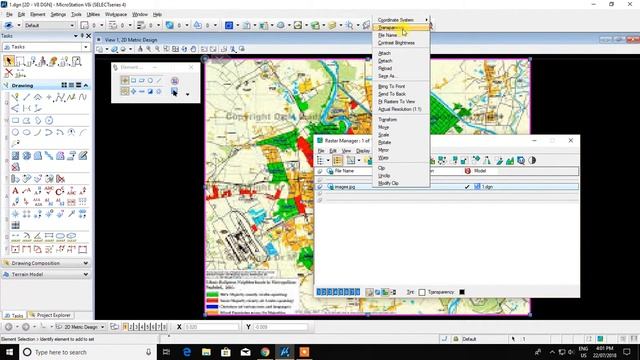Select the Place Line tool in Drawing tasks
Viewport: 640px width, 360px height.
click(x=27, y=97)
